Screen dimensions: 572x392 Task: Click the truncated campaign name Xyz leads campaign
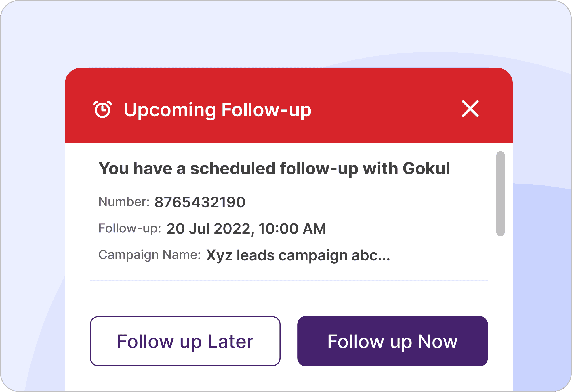pos(291,255)
